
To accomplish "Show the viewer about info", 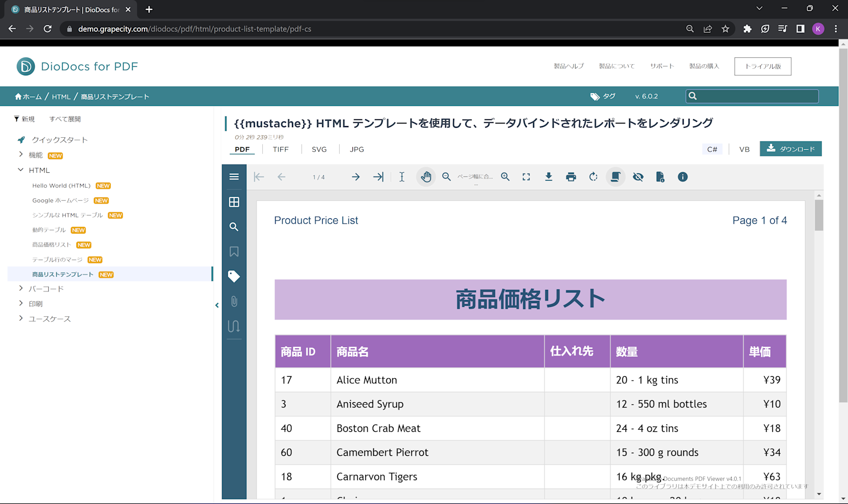I will pos(683,177).
